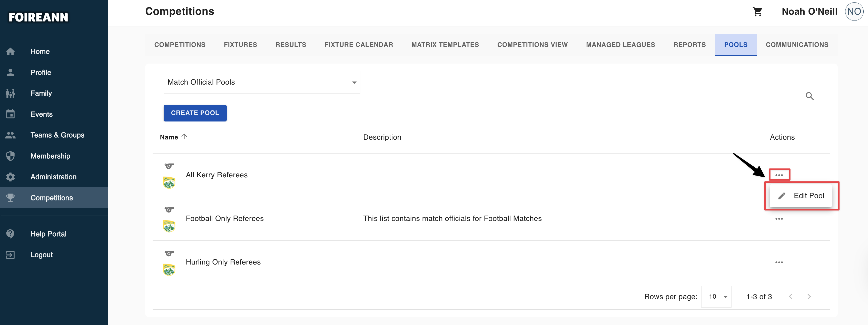The height and width of the screenshot is (325, 868).
Task: Go to next page arrow
Action: coord(809,296)
